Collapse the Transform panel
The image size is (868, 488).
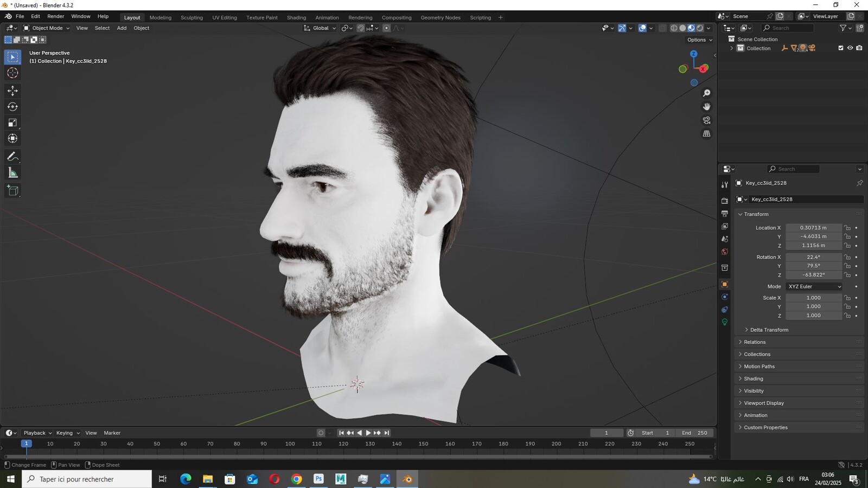756,214
